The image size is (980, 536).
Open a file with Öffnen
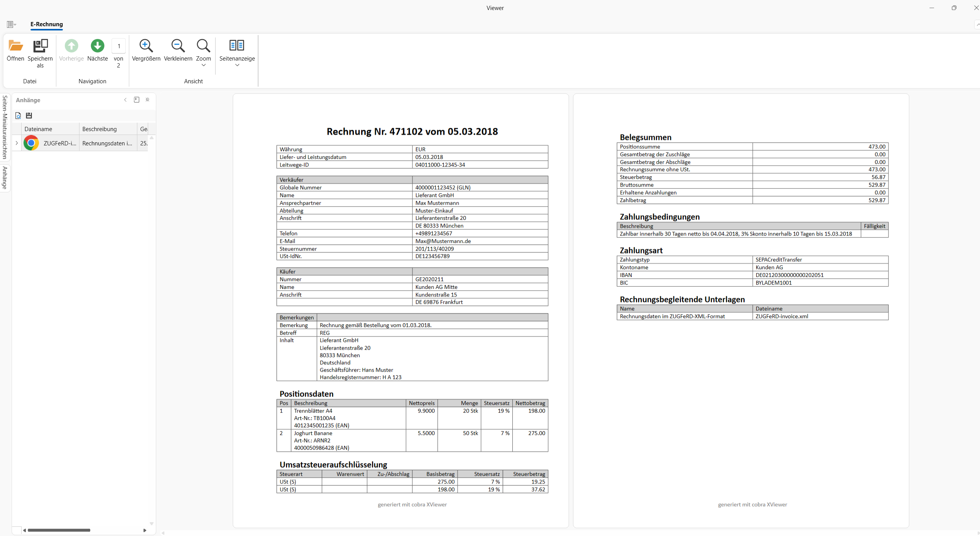point(15,51)
